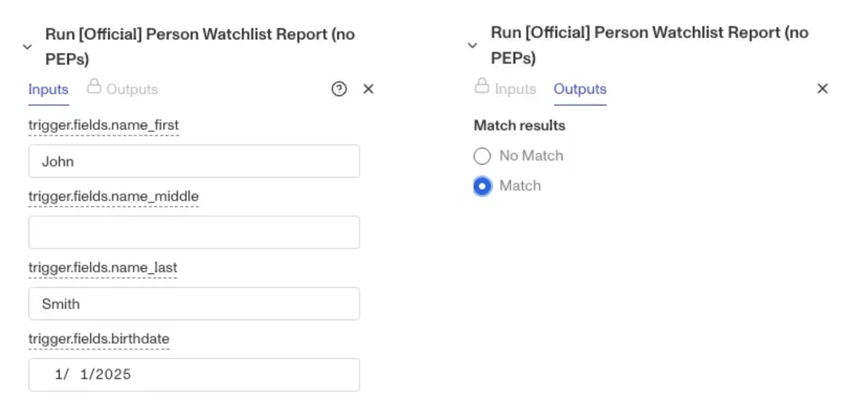
Task: Close the left Inputs panel
Action: coord(369,89)
